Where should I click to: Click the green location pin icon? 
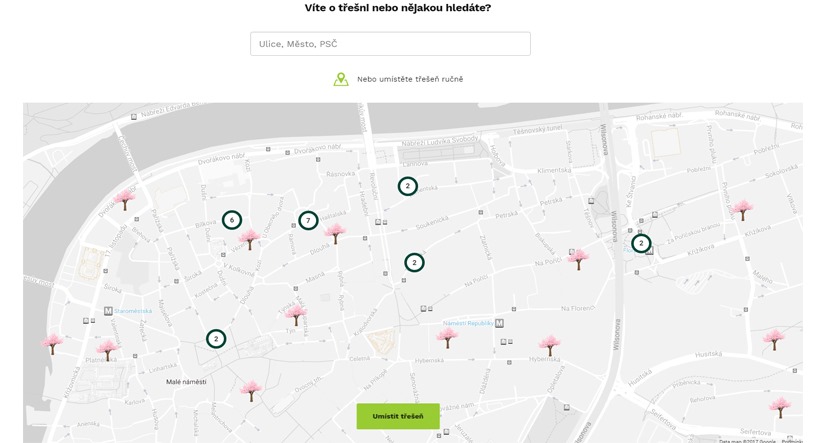pyautogui.click(x=341, y=80)
